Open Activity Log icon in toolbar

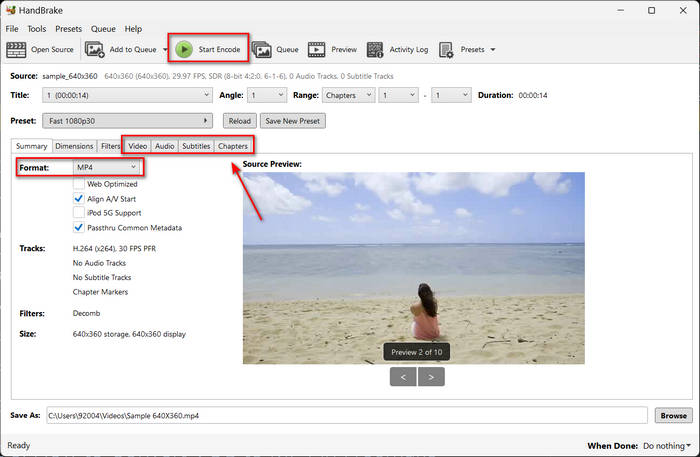(x=375, y=50)
